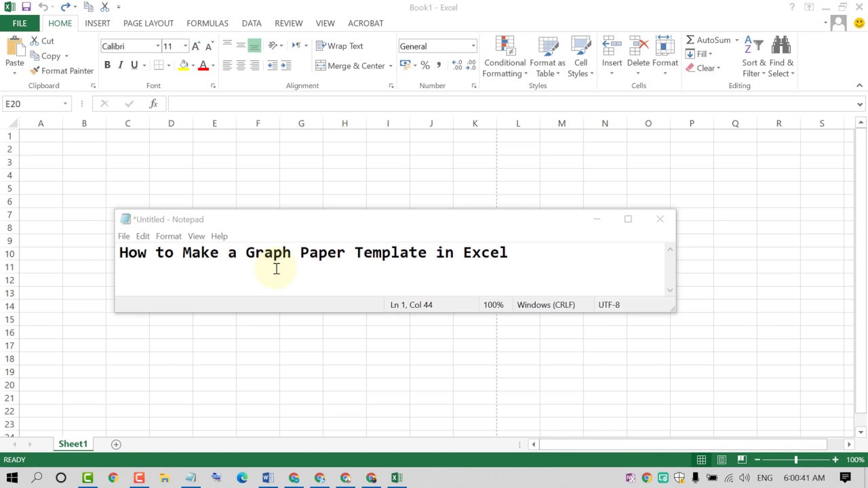
Task: Add a new sheet with the plus icon
Action: (x=116, y=445)
